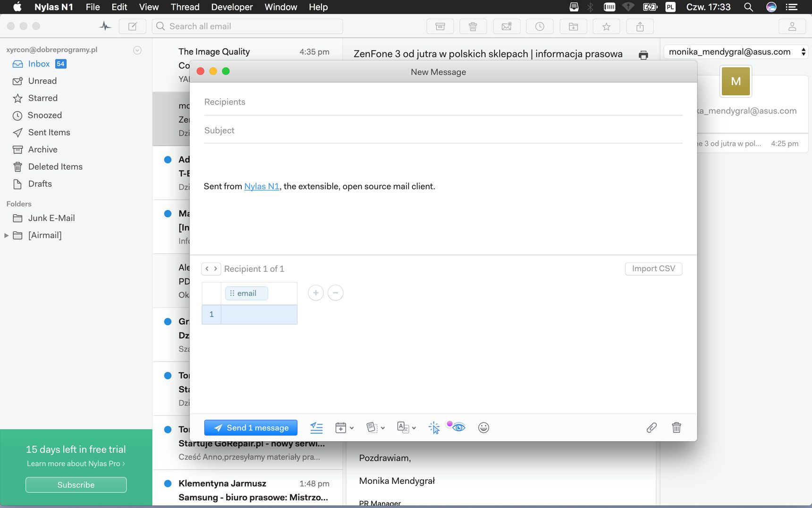812x508 pixels.
Task: Click the email column token
Action: (x=246, y=293)
